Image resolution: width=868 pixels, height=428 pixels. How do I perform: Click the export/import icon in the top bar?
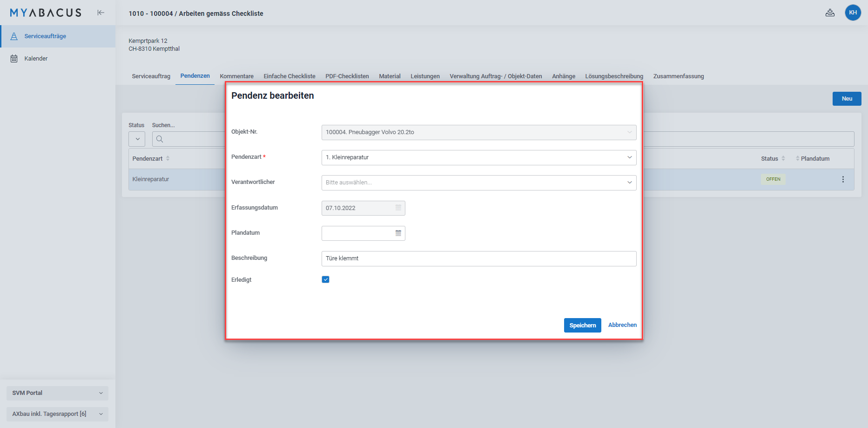(x=830, y=13)
